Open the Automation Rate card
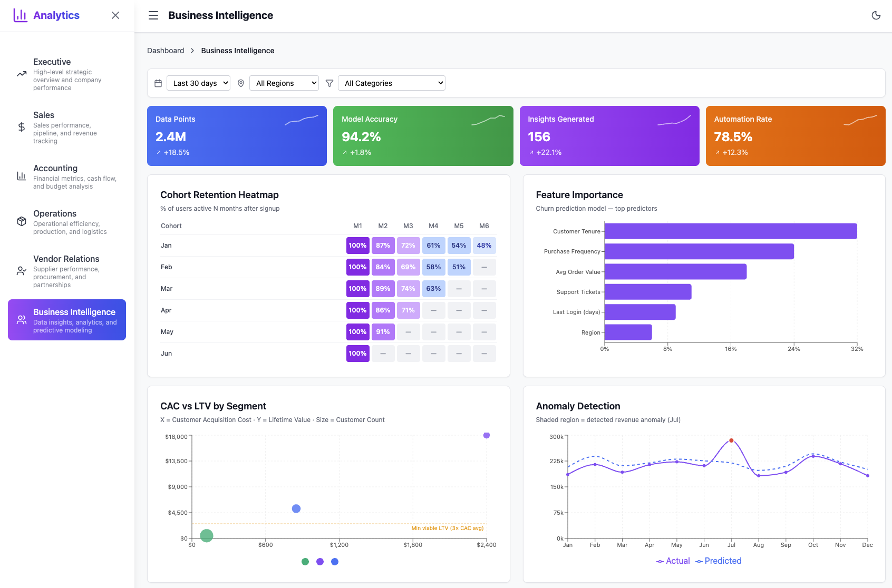Viewport: 892px width, 588px height. (796, 136)
